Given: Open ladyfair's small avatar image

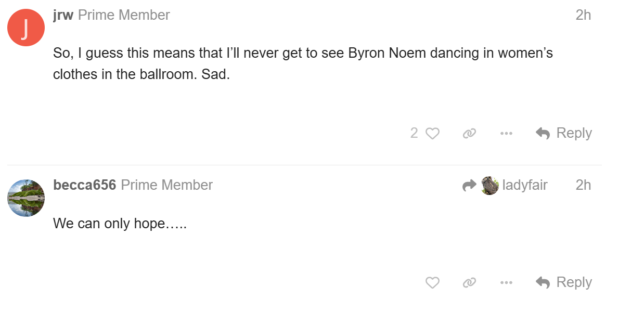Looking at the screenshot, I should click(490, 186).
